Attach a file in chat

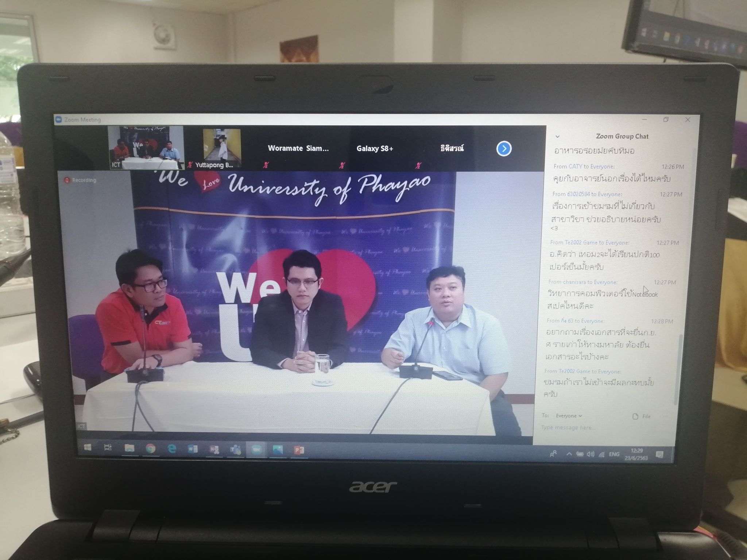tap(641, 416)
